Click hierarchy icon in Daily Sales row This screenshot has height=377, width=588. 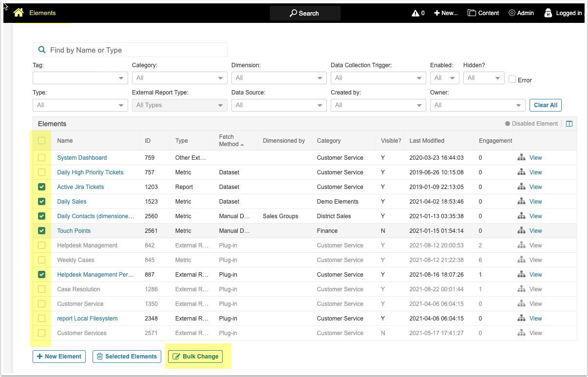click(x=521, y=202)
